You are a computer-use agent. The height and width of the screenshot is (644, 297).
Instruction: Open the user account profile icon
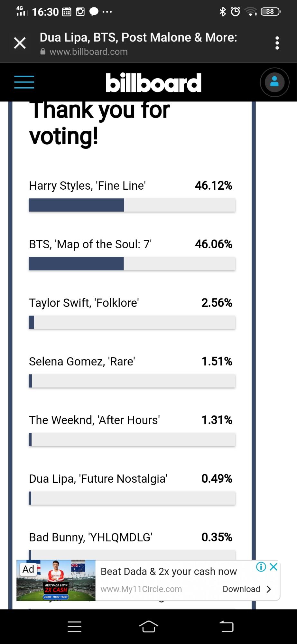pos(274,82)
